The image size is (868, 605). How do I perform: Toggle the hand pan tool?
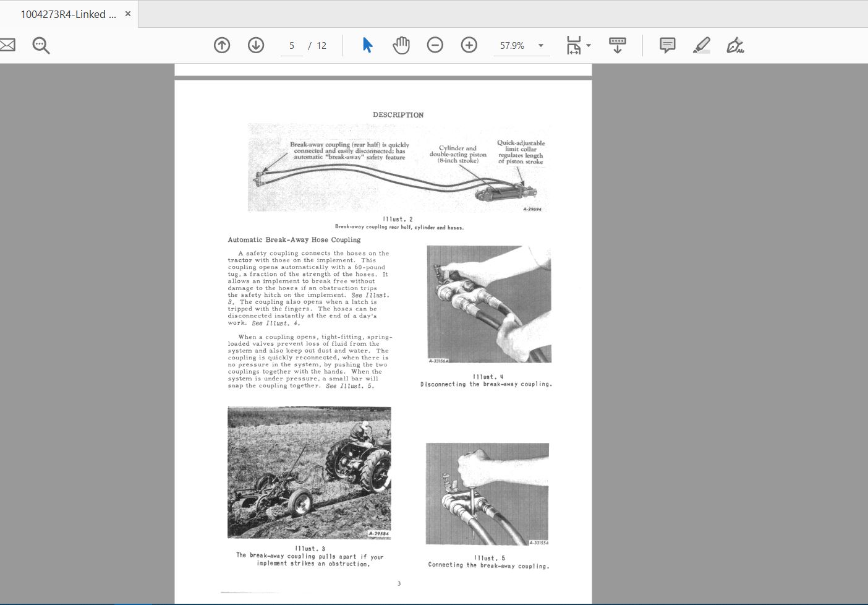coord(401,45)
